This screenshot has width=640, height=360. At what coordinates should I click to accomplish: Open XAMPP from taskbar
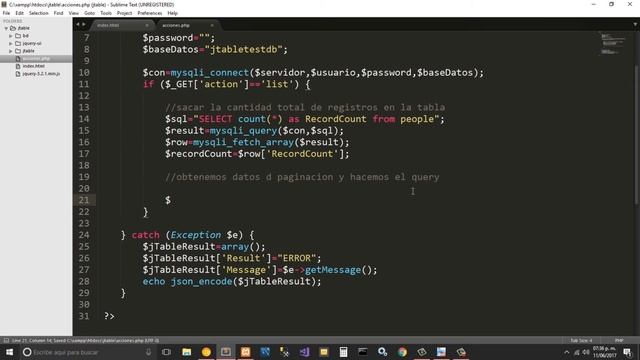tap(245, 352)
